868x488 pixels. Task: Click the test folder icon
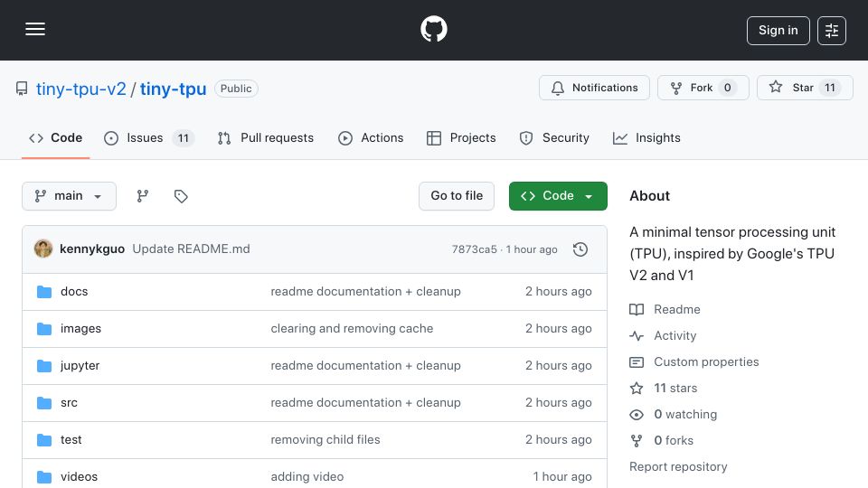point(44,440)
